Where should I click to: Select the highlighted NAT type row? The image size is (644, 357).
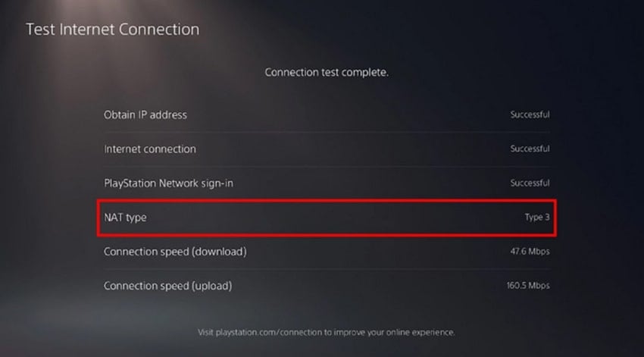point(327,218)
